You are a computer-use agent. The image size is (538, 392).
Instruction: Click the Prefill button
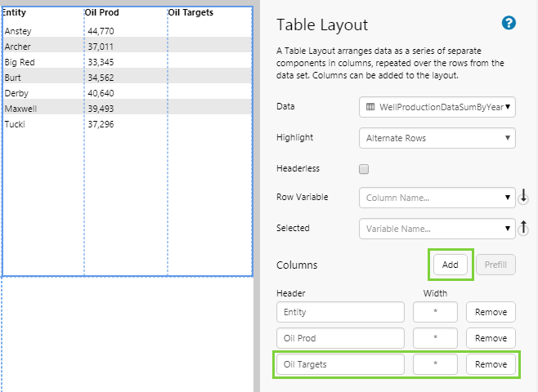495,265
